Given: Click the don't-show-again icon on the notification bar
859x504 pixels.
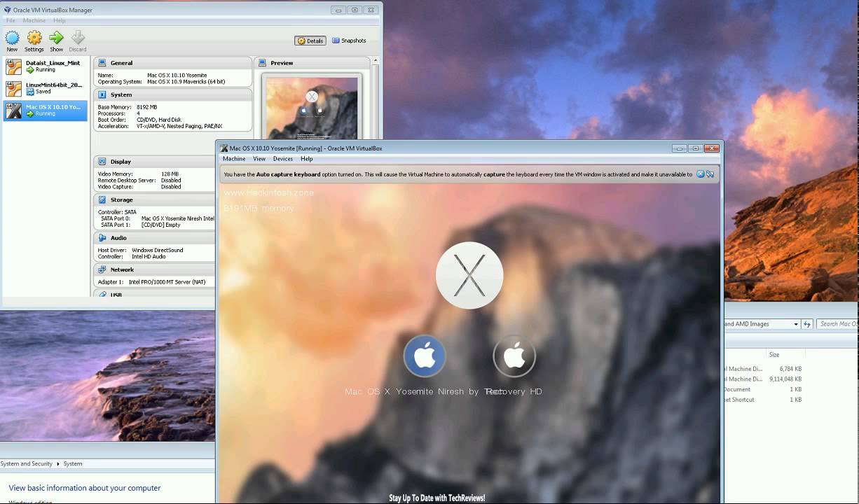Looking at the screenshot, I should 710,174.
